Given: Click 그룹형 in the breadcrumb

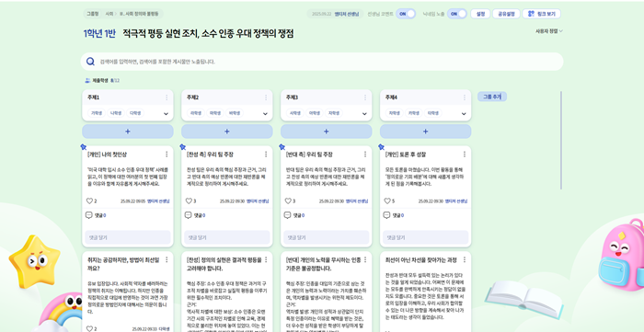Looking at the screenshot, I should 92,14.
